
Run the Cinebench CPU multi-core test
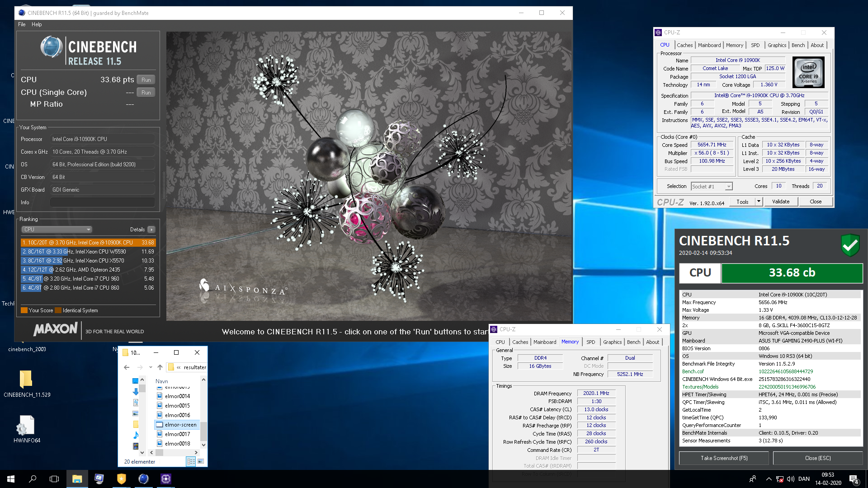146,80
